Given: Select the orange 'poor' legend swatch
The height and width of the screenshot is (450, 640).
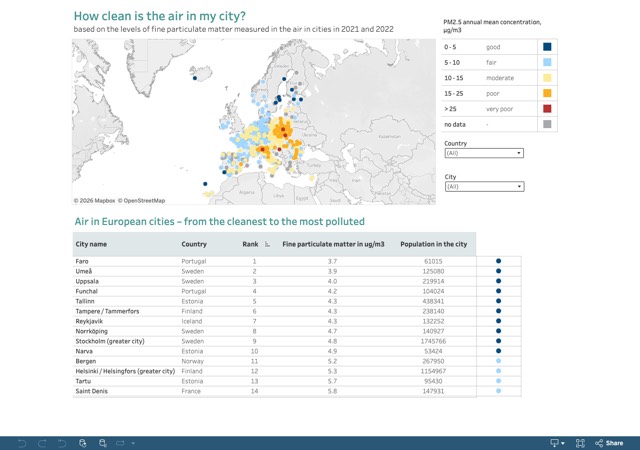Looking at the screenshot, I should pyautogui.click(x=547, y=94).
